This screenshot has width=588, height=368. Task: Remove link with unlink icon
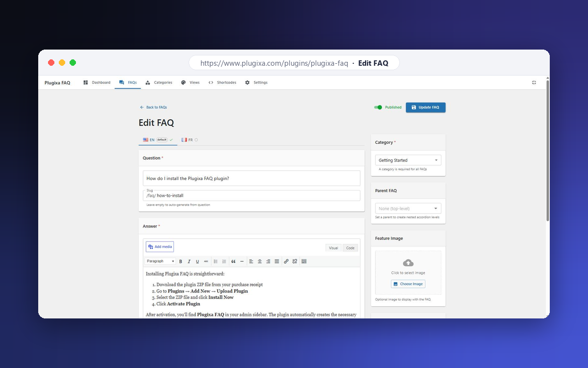pyautogui.click(x=294, y=262)
